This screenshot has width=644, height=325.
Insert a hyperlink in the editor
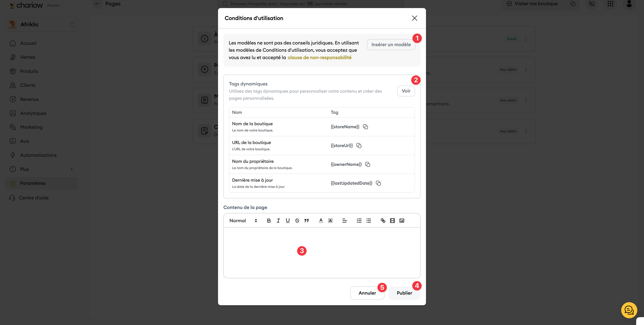383,220
